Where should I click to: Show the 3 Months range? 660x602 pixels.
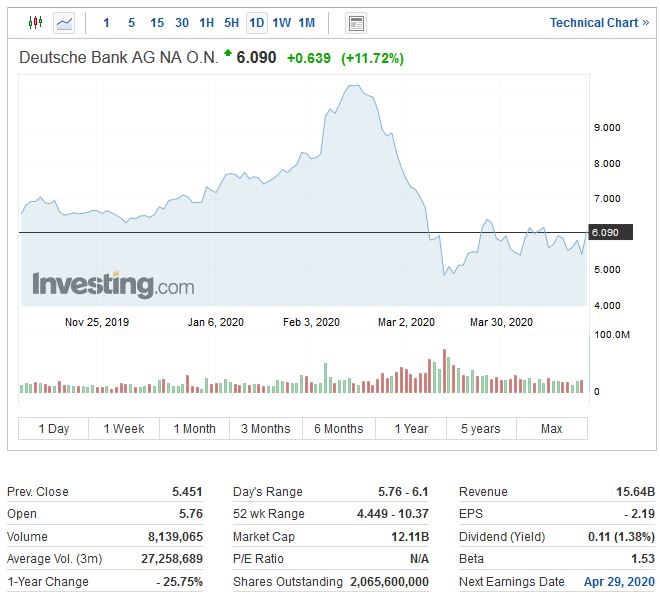tap(266, 429)
